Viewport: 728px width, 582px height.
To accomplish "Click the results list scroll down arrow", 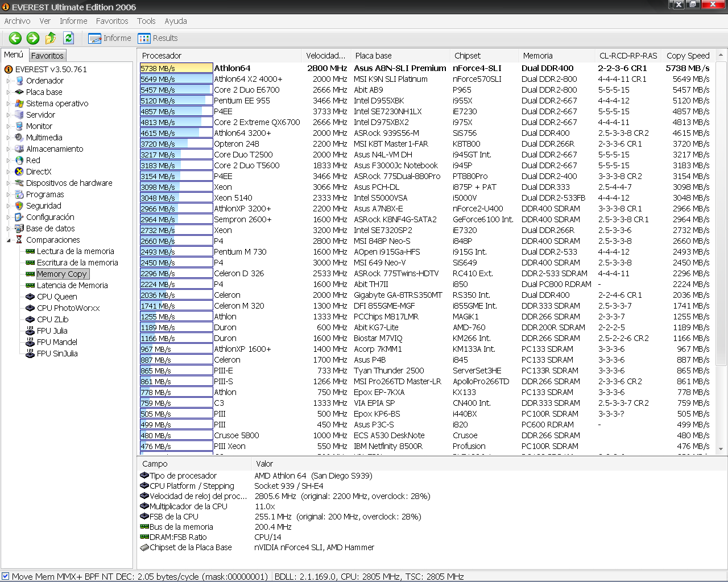I will 721,449.
